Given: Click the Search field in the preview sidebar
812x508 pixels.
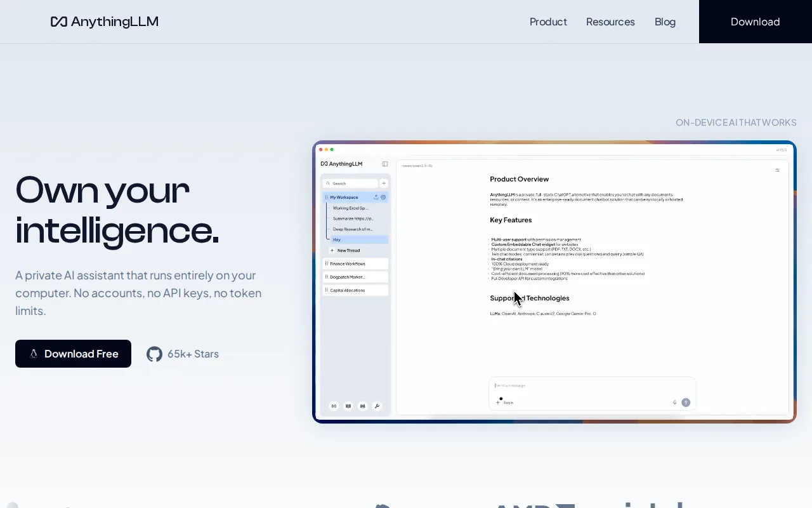Looking at the screenshot, I should pos(350,184).
